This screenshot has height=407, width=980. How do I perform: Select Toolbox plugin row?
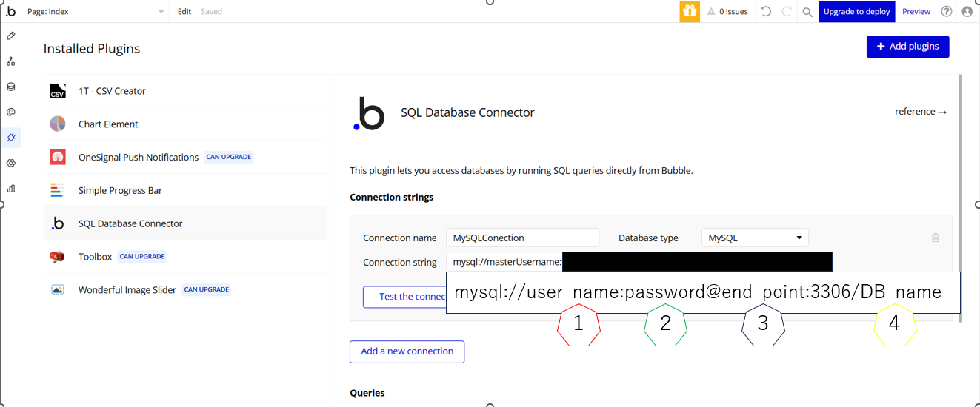coord(185,257)
